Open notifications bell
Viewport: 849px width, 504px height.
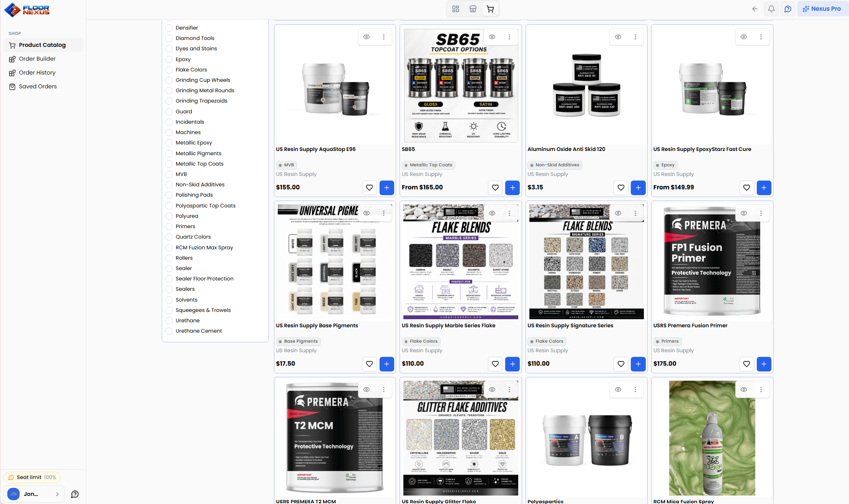[771, 9]
